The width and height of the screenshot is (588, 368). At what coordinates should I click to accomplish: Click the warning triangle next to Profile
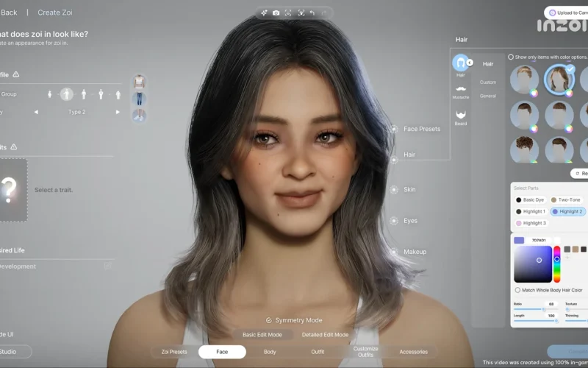point(15,74)
